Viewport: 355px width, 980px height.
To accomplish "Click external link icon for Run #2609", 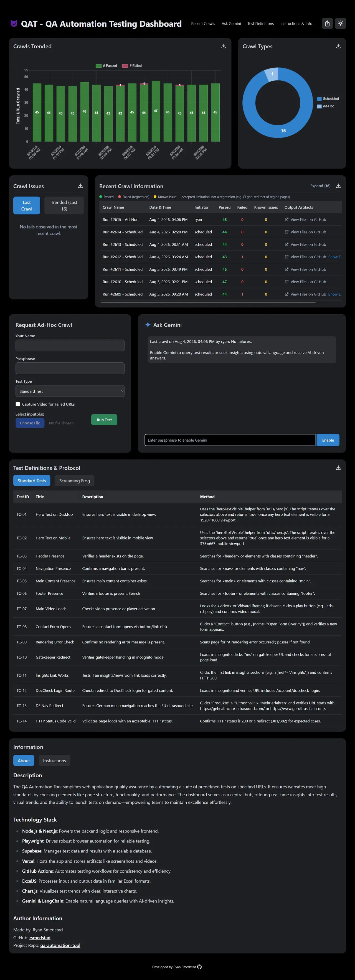I will point(286,294).
